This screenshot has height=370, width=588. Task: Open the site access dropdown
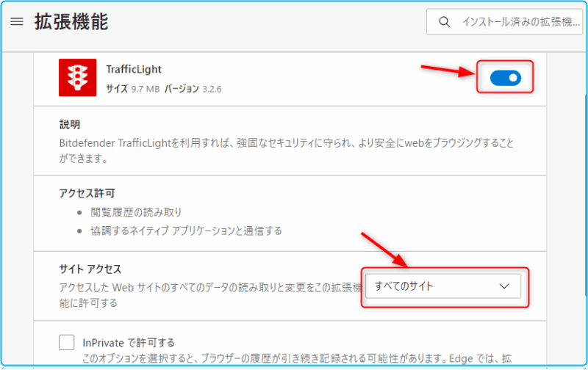(443, 286)
